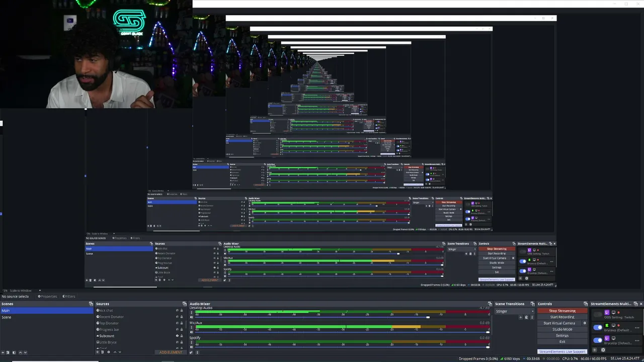
Task: Move the scene down using the Scenes down arrow
Action: coord(26,352)
